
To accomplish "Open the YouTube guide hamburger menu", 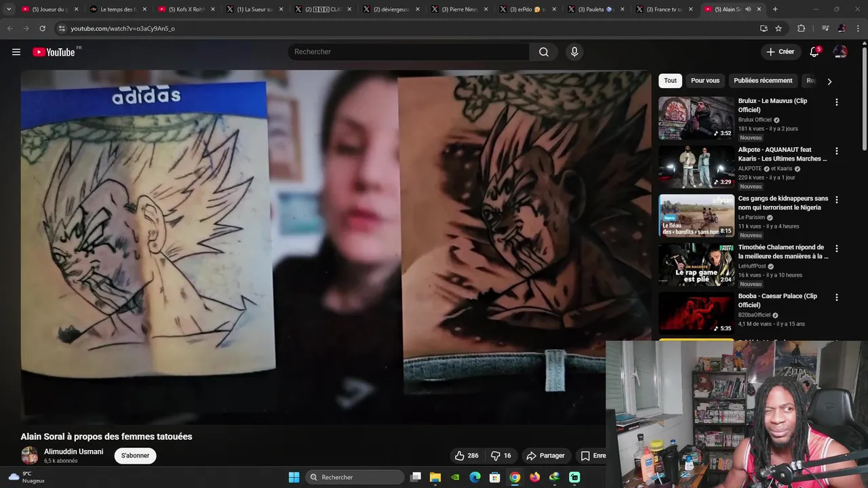I will [x=16, y=52].
